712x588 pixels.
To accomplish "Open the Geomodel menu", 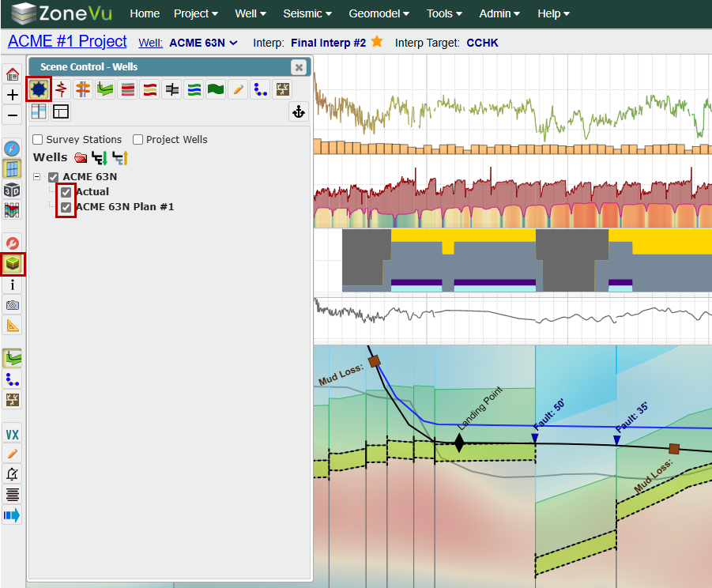I will (379, 13).
